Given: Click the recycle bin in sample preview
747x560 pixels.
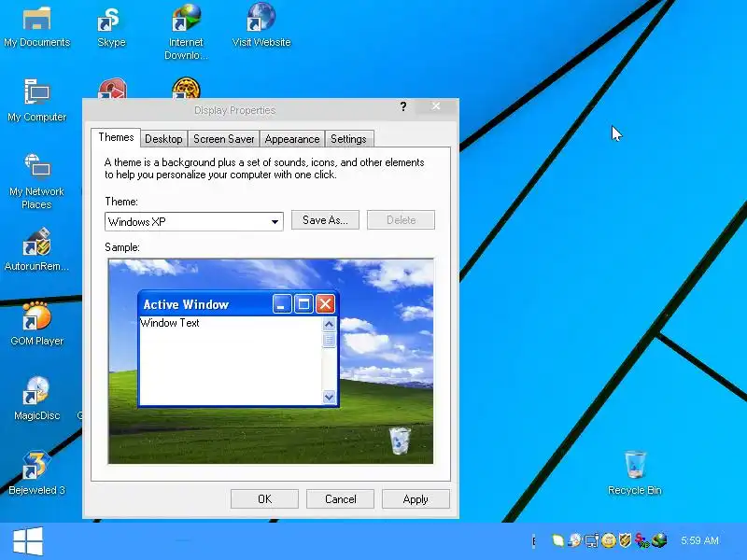Looking at the screenshot, I should 400,441.
